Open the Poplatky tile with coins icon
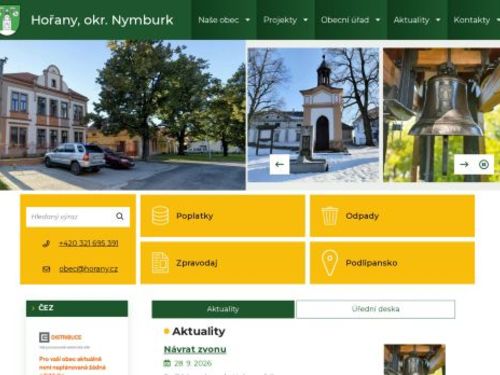Viewport: 500px width, 375px height. pyautogui.click(x=223, y=216)
